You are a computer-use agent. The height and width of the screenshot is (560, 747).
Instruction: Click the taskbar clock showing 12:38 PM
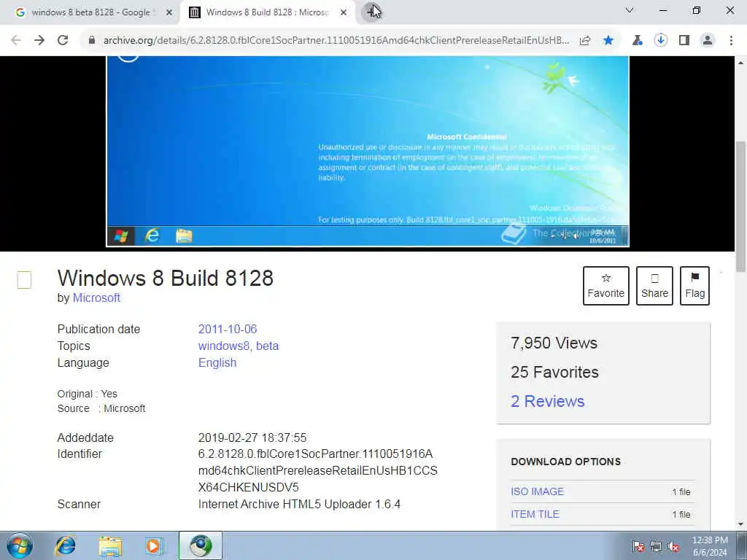710,546
